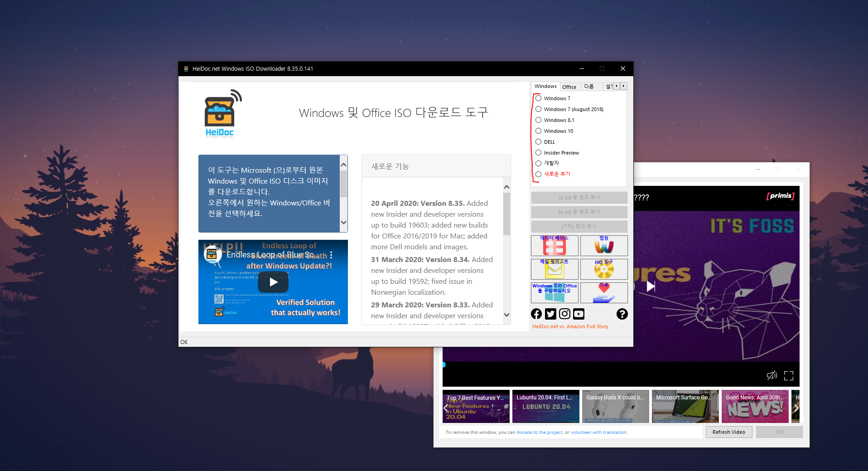
Task: Open the HeiDoc Instagram icon
Action: (x=564, y=314)
